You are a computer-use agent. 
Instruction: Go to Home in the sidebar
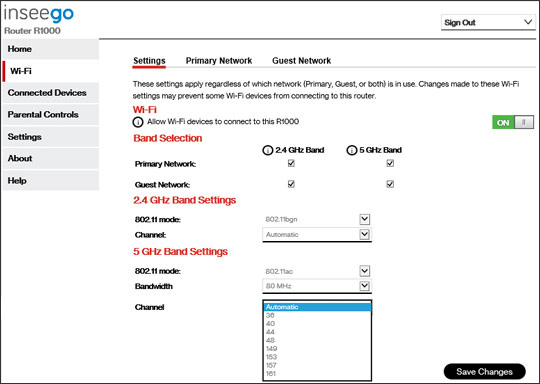[x=51, y=49]
